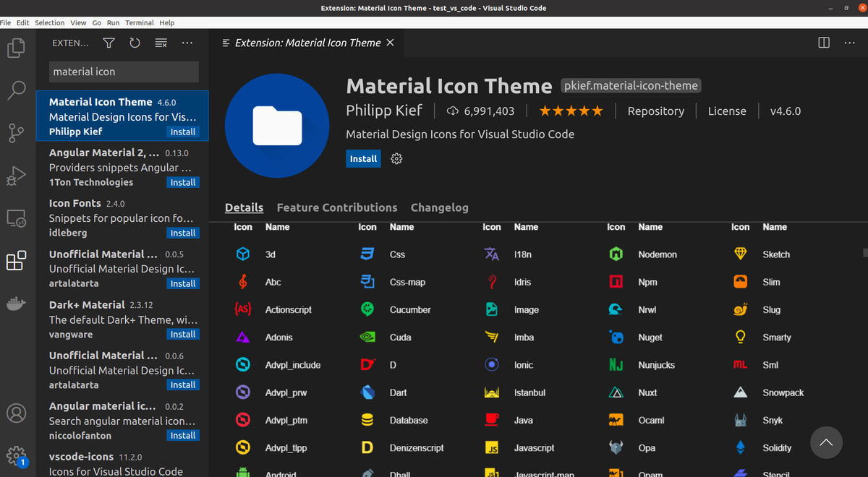Open the Edit menu

(x=23, y=22)
